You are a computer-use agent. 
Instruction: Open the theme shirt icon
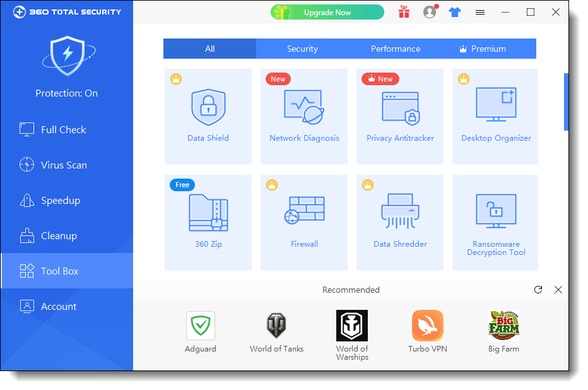(x=455, y=13)
